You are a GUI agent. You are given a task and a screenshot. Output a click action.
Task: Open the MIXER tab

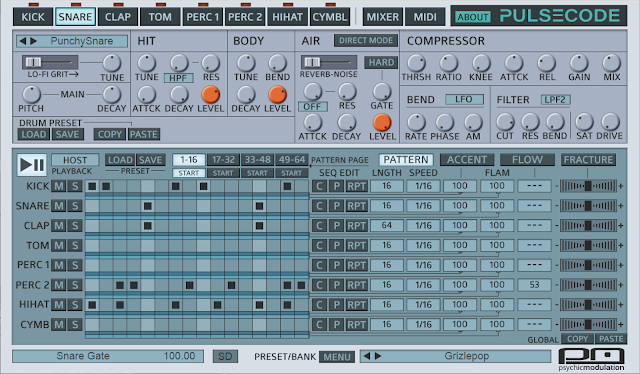[x=382, y=17]
